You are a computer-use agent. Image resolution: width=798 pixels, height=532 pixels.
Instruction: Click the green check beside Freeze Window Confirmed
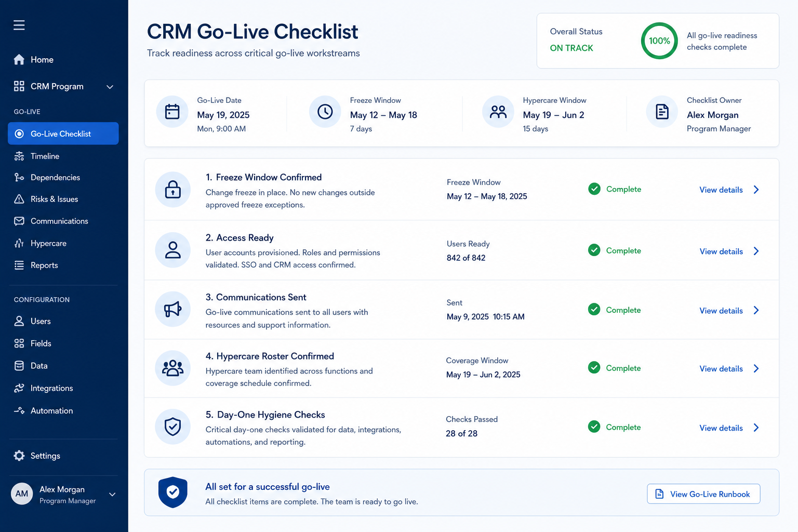594,189
